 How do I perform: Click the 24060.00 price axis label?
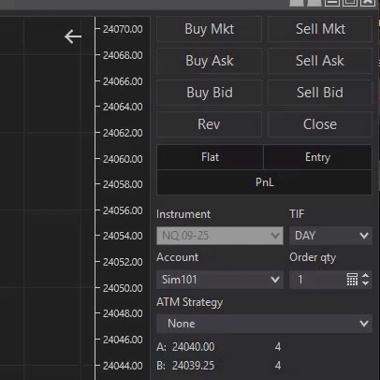click(x=122, y=159)
